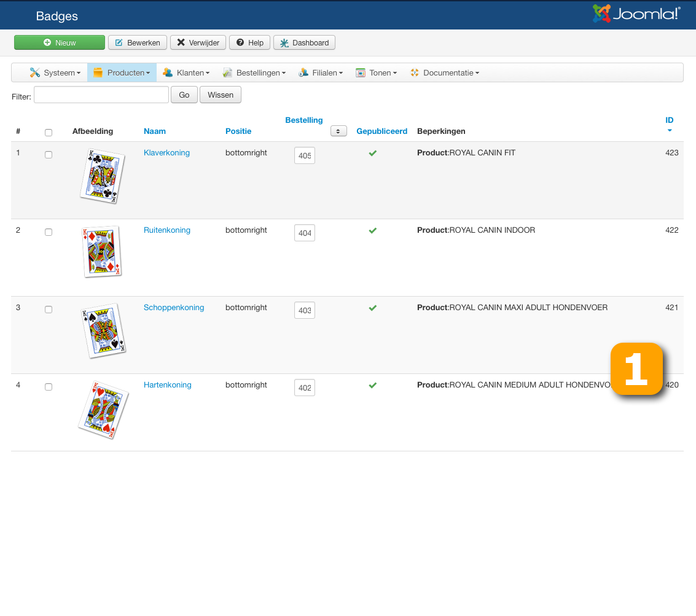
Task: Click the Bestellingen notepad icon
Action: [227, 73]
